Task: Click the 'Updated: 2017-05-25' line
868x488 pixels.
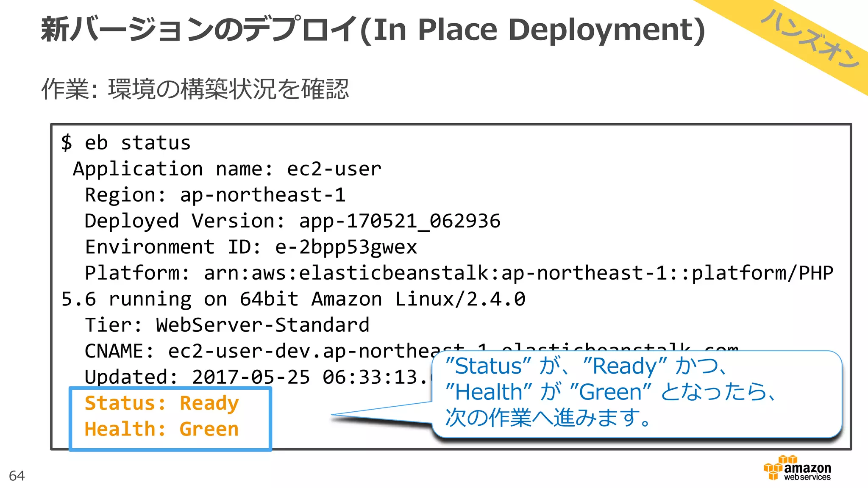Action: pyautogui.click(x=258, y=377)
